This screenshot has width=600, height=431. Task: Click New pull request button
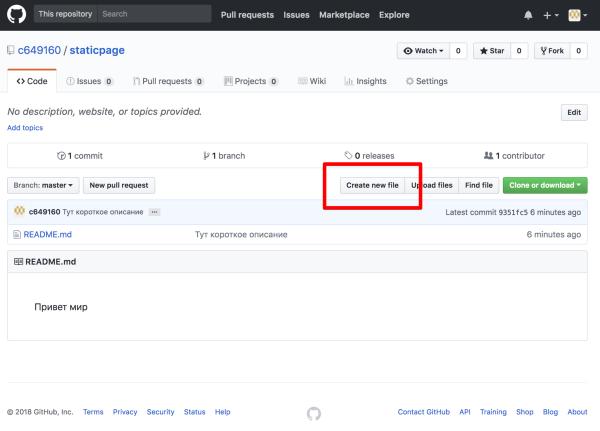119,185
